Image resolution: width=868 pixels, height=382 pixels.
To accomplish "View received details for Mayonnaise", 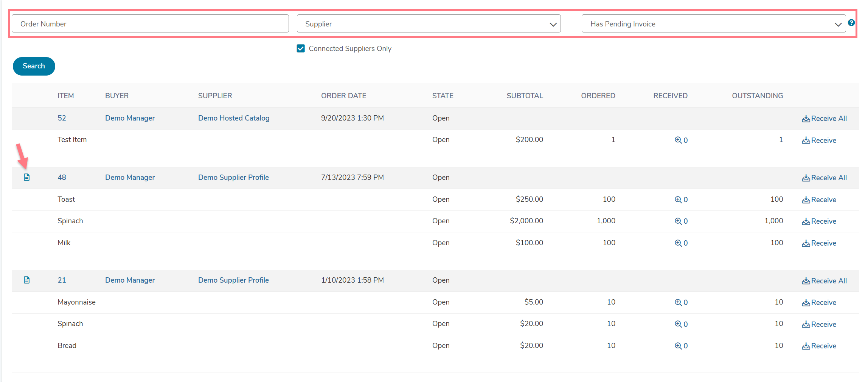I will [x=681, y=302].
